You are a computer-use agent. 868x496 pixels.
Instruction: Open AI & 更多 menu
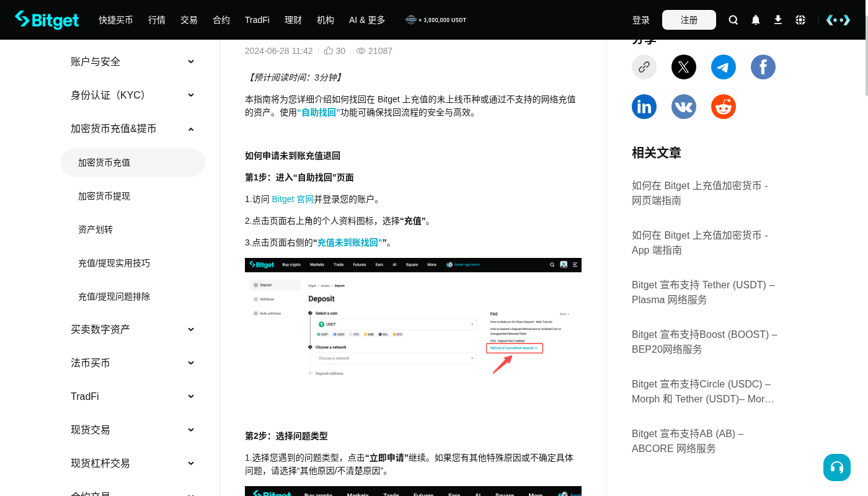click(367, 20)
